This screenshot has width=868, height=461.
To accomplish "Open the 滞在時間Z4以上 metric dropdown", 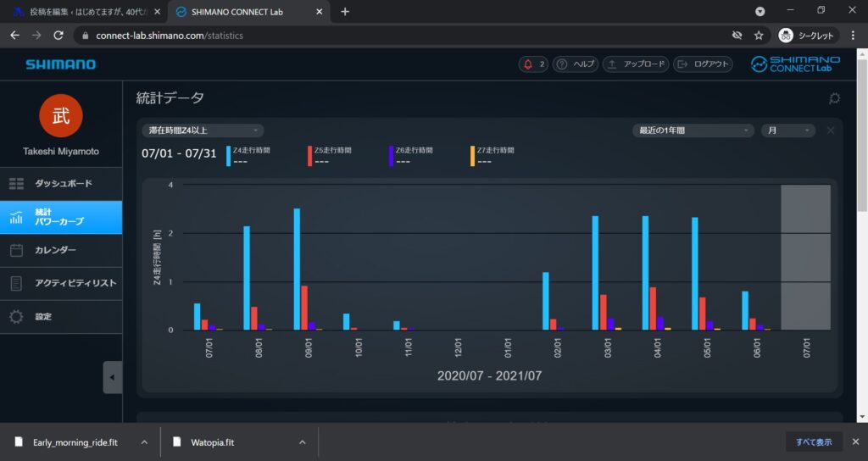I will coord(203,131).
